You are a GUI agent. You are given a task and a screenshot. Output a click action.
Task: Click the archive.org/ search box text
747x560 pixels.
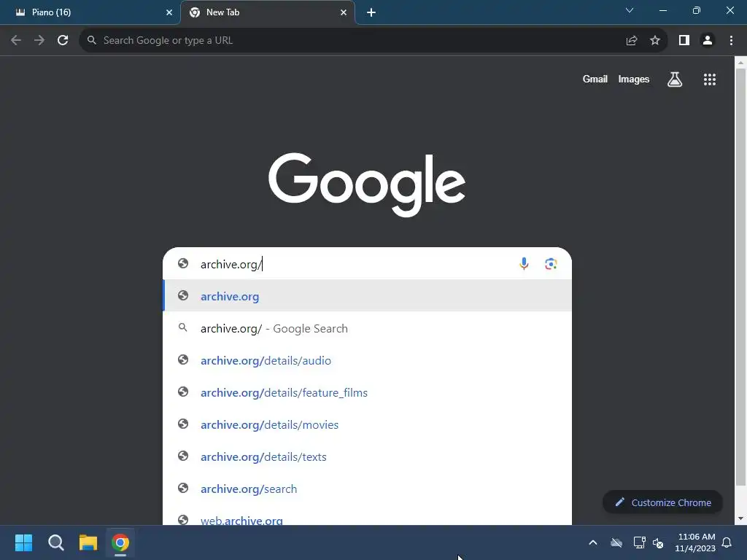tap(231, 264)
